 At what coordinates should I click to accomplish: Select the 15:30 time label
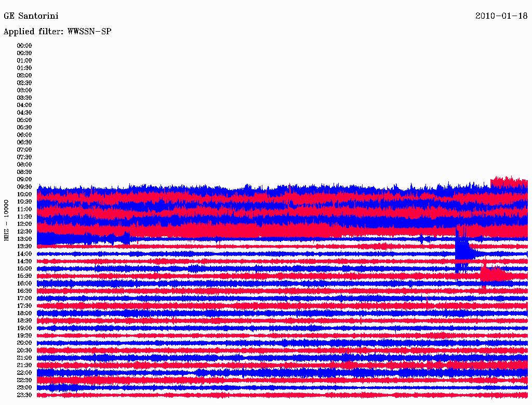coord(24,276)
